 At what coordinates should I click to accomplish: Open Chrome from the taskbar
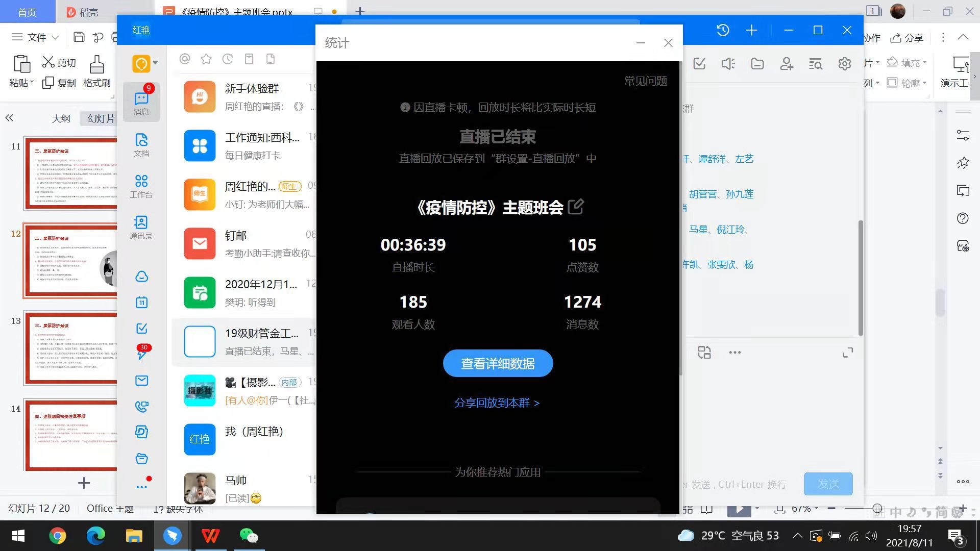57,536
